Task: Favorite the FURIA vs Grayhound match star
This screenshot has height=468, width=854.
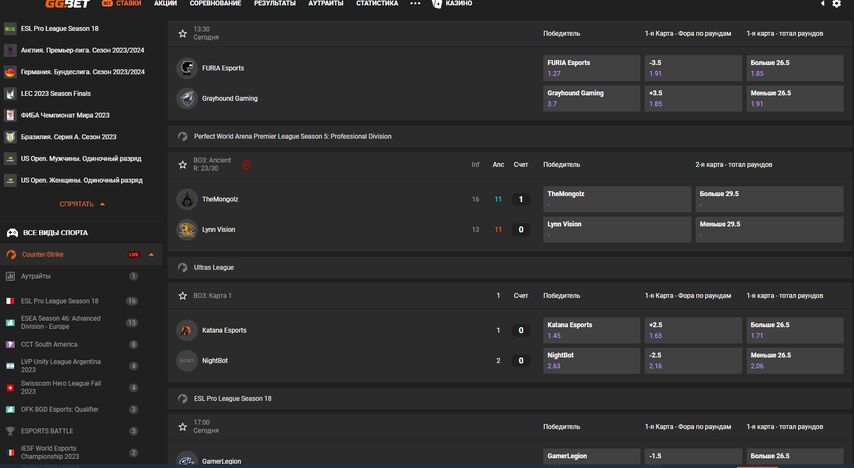Action: (x=183, y=34)
